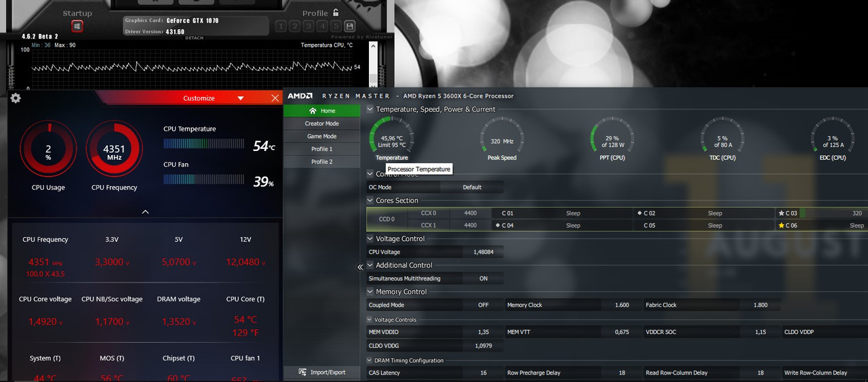Viewport: 868px width, 382px height.
Task: Open the Customize dropdown
Action: pos(241,98)
